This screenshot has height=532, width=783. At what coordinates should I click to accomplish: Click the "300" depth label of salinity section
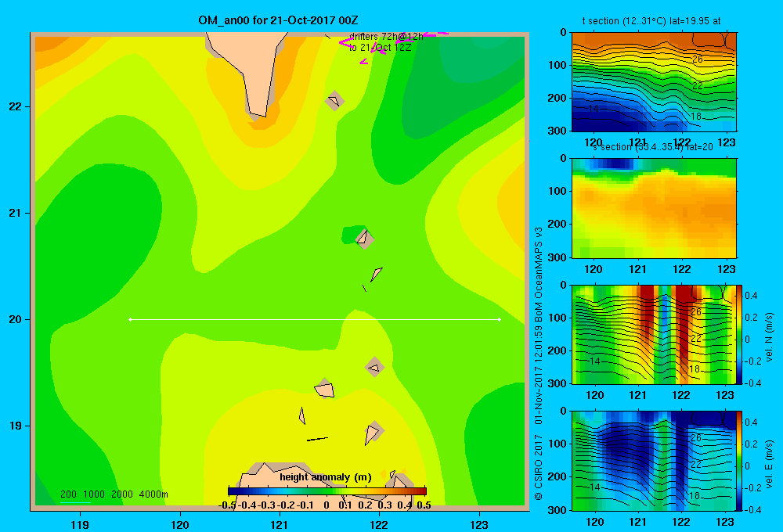(557, 257)
